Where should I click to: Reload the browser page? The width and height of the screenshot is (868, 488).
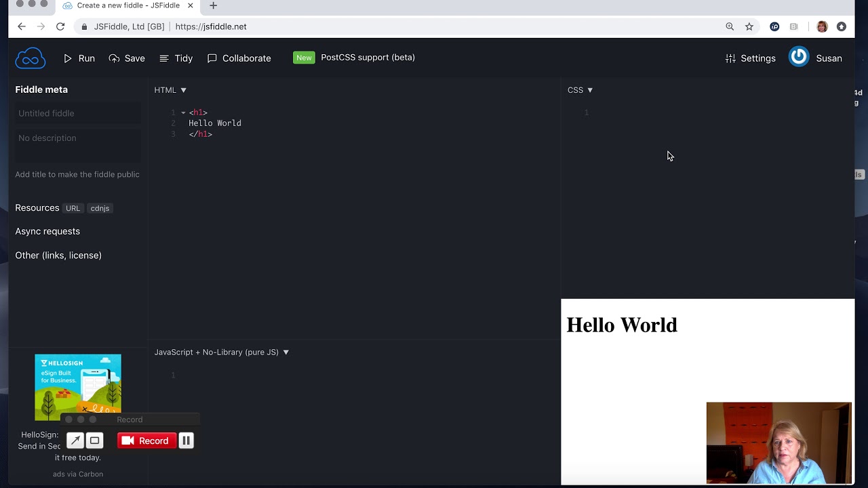(60, 26)
